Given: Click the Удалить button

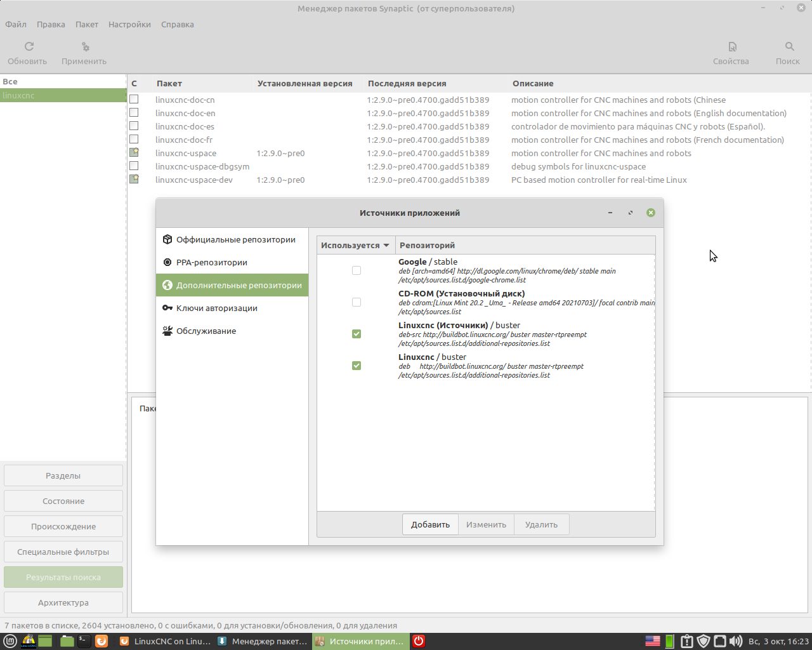Looking at the screenshot, I should point(541,524).
